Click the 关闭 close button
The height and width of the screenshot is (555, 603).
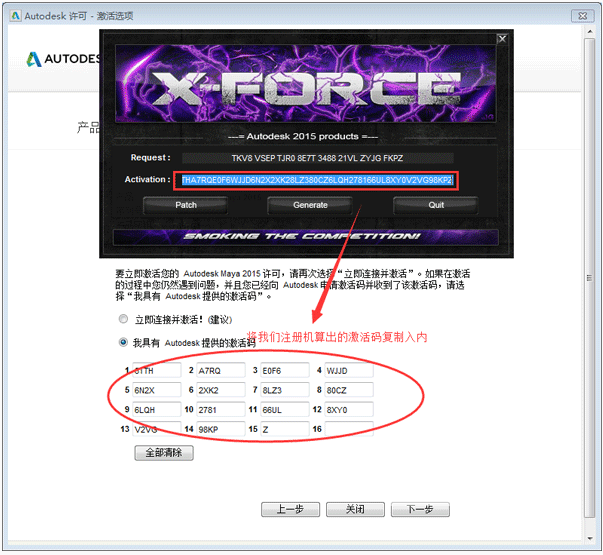355,509
